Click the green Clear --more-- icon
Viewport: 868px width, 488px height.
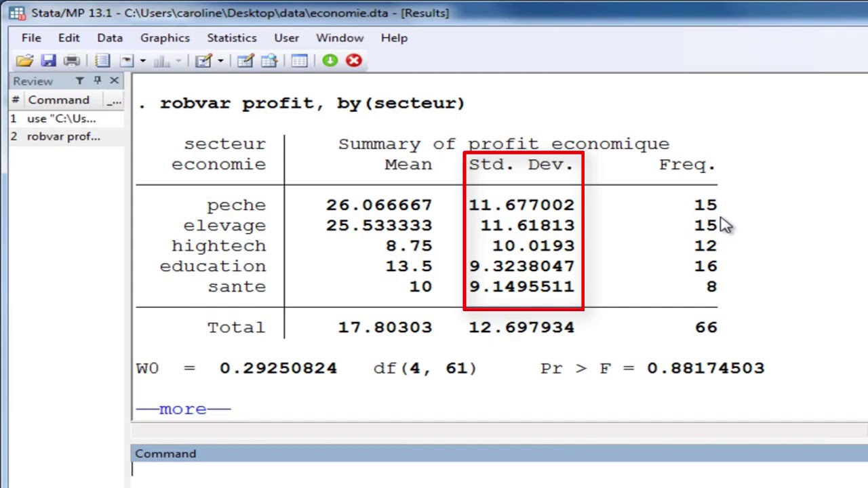(x=330, y=60)
